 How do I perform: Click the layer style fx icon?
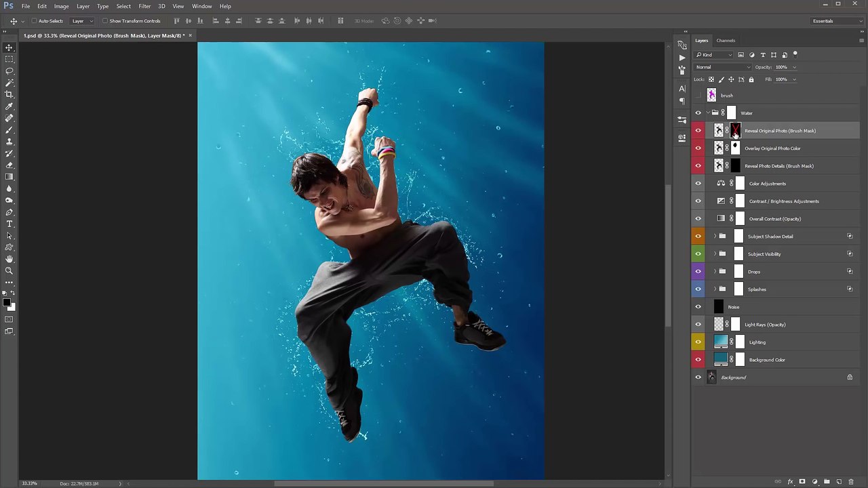pyautogui.click(x=790, y=482)
